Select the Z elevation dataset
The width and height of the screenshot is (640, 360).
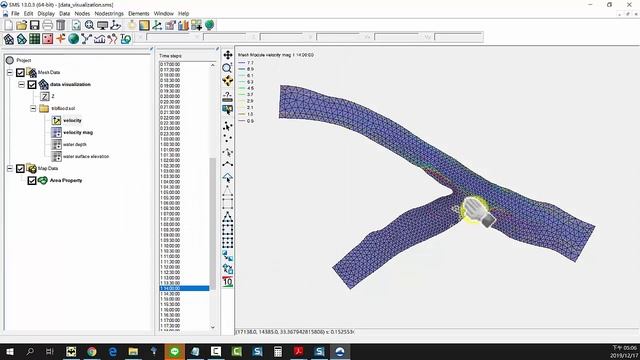[x=53, y=96]
